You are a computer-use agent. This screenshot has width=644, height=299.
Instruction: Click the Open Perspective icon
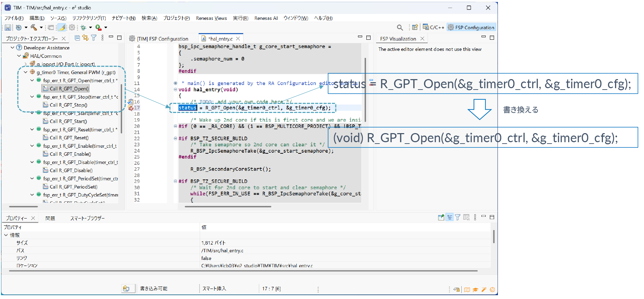pyautogui.click(x=415, y=28)
